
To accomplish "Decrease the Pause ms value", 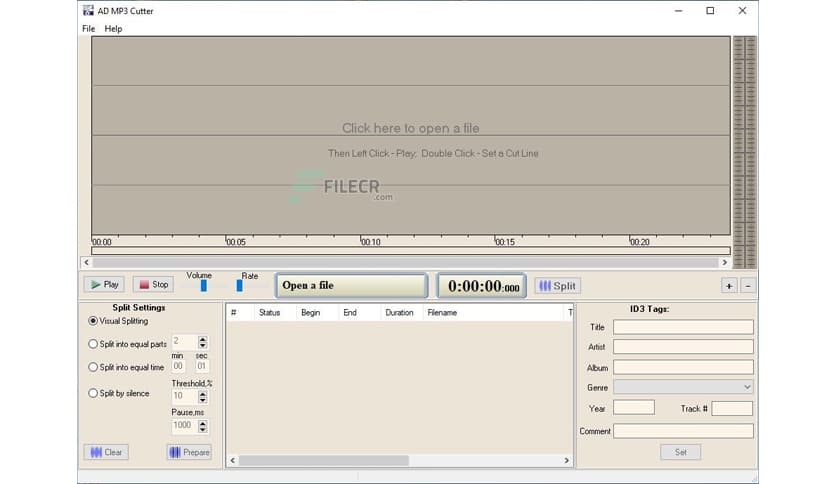I will [203, 429].
